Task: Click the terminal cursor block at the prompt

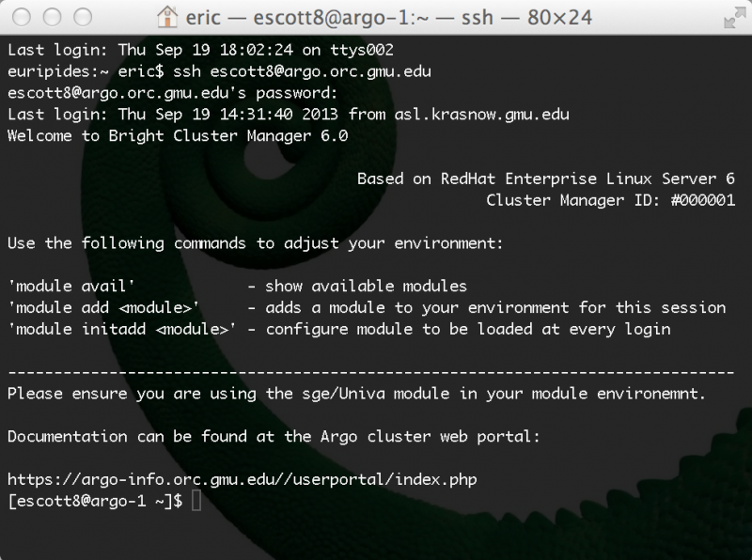Action: (x=196, y=501)
